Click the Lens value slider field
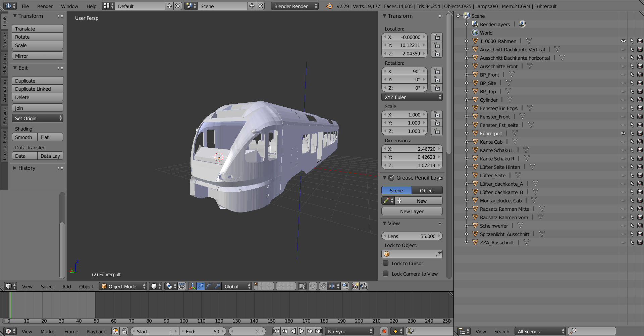The image size is (644, 336). (x=412, y=236)
